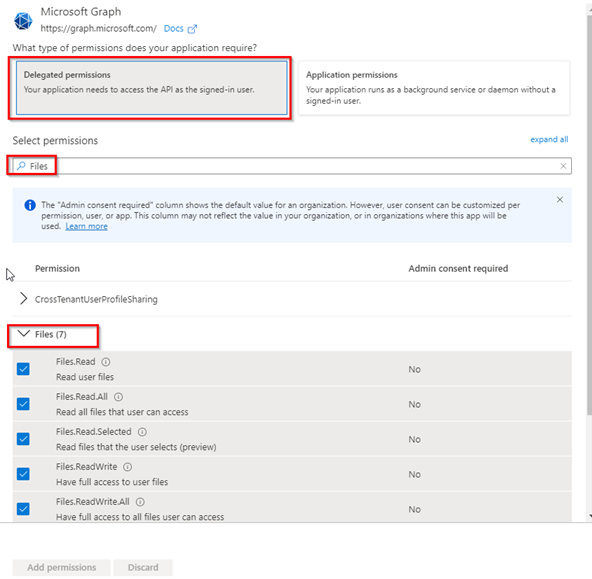The width and height of the screenshot is (592, 579).
Task: Uncheck the Files.Read.All checkbox
Action: click(x=23, y=404)
